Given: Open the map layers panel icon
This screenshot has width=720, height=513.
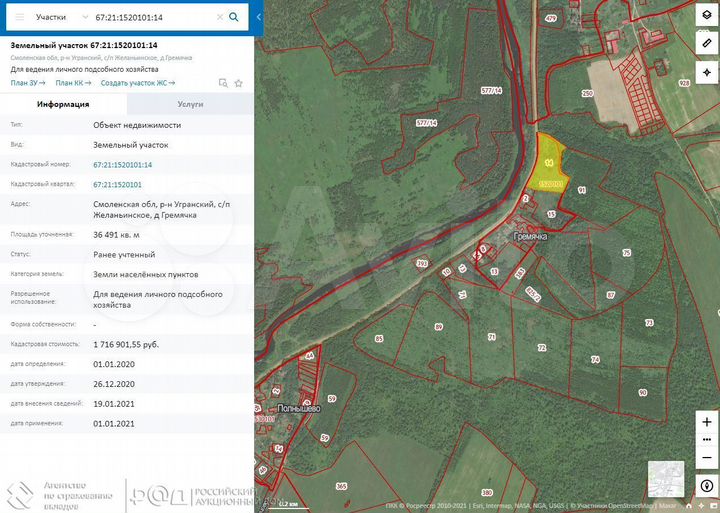Looking at the screenshot, I should click(x=707, y=16).
